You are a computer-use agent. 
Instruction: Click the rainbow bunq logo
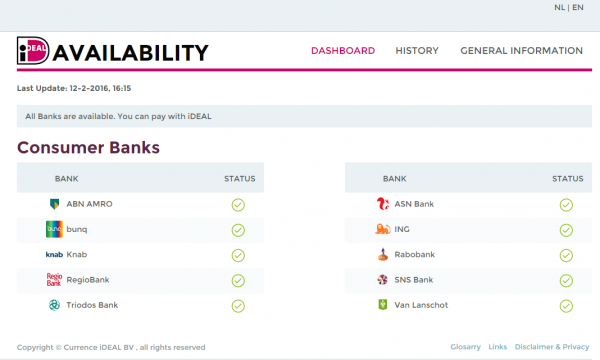point(54,229)
